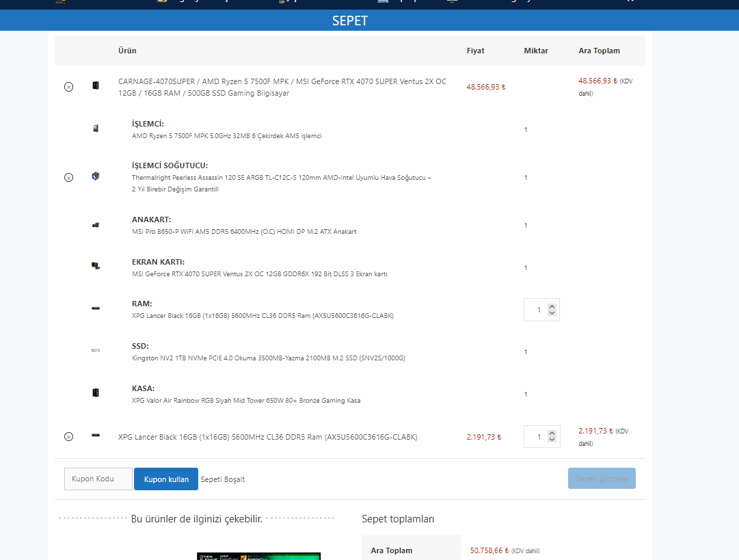Click the SEPET page title

[x=350, y=21]
